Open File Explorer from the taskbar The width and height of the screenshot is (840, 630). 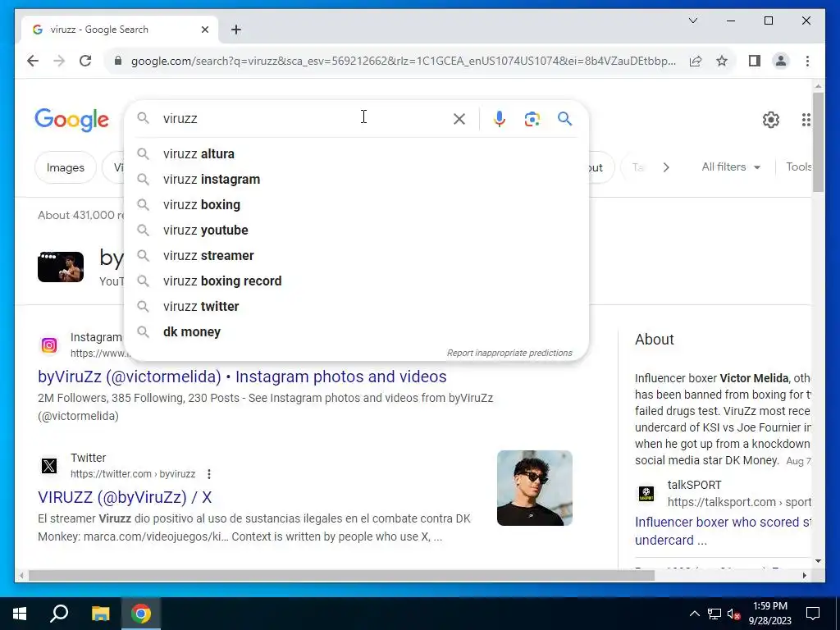[x=100, y=614]
